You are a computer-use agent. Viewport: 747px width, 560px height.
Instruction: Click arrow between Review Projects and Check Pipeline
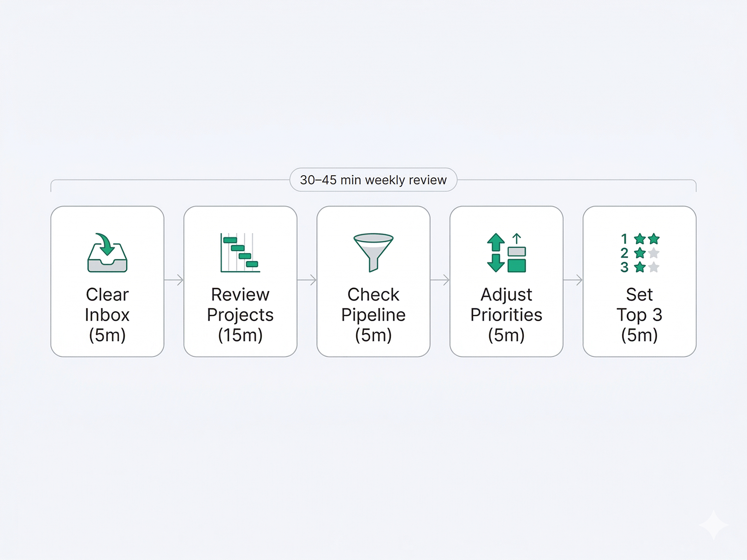click(307, 280)
